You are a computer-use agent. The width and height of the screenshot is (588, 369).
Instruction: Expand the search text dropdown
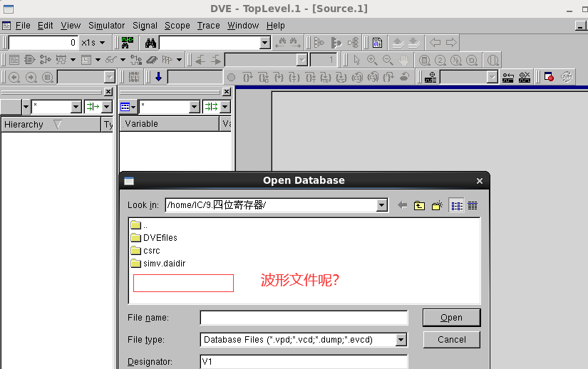[264, 43]
